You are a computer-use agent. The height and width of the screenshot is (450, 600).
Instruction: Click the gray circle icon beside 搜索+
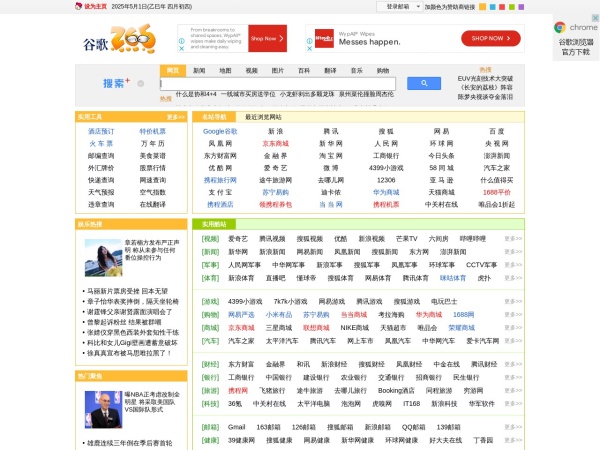click(x=141, y=83)
